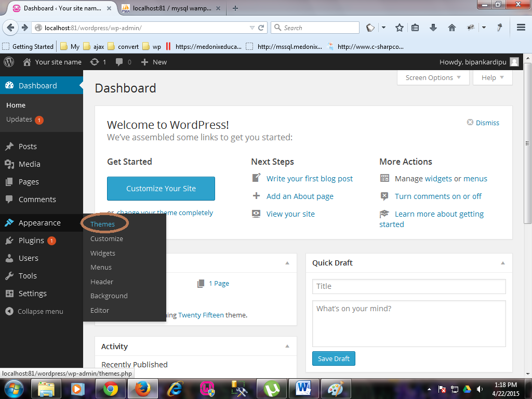Launch Google Chrome from the taskbar

click(111, 389)
